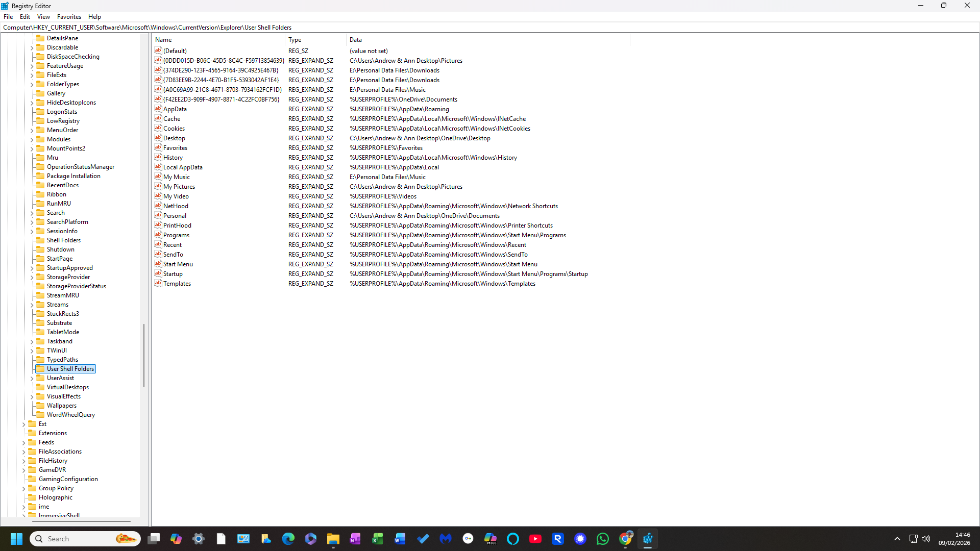The width and height of the screenshot is (980, 551).
Task: Click the string icon beside My Pictures
Action: pyautogui.click(x=158, y=186)
